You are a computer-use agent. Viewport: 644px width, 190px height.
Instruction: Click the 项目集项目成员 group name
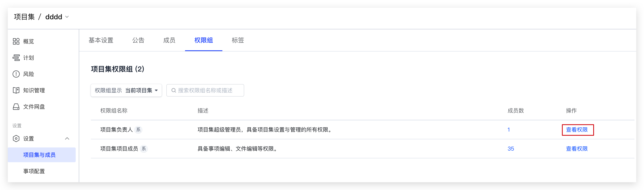coord(119,149)
